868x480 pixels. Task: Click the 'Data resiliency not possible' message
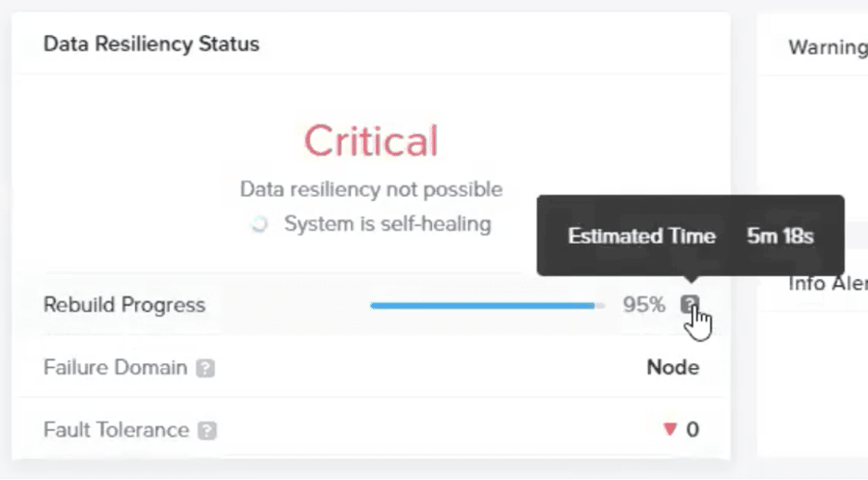[371, 189]
